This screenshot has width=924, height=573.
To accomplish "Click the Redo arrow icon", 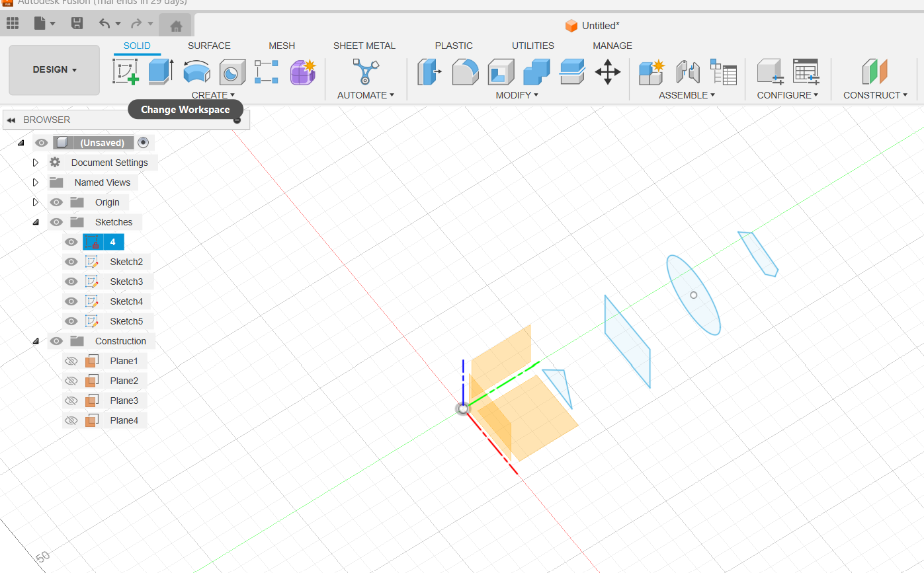I will coord(136,24).
